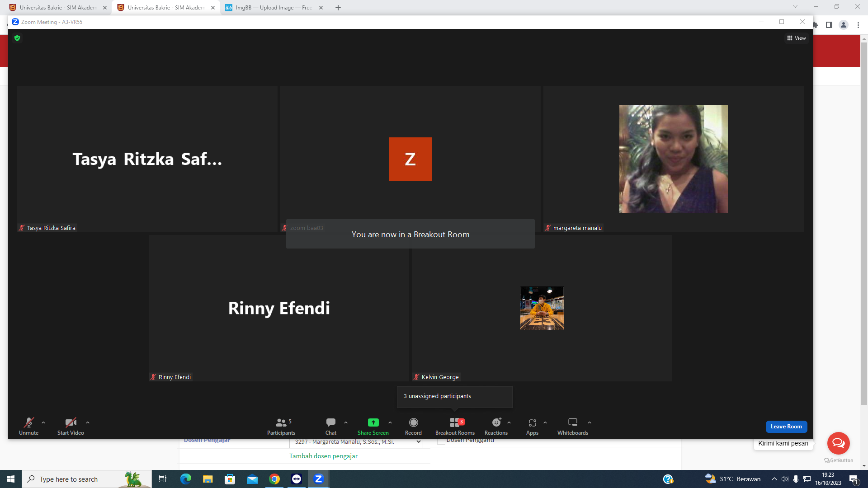Open the volume control in system tray
Image resolution: width=868 pixels, height=488 pixels.
785,479
